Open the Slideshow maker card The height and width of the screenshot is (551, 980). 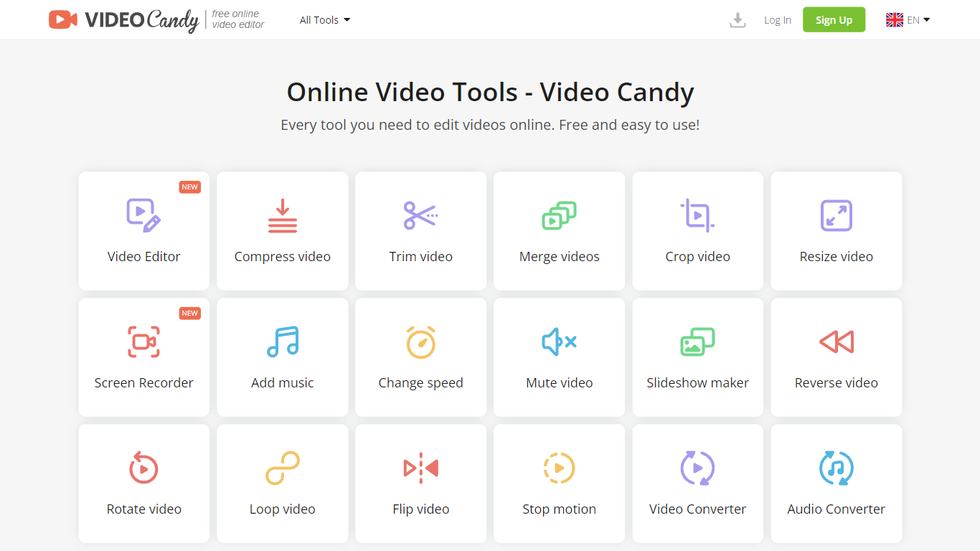(697, 357)
